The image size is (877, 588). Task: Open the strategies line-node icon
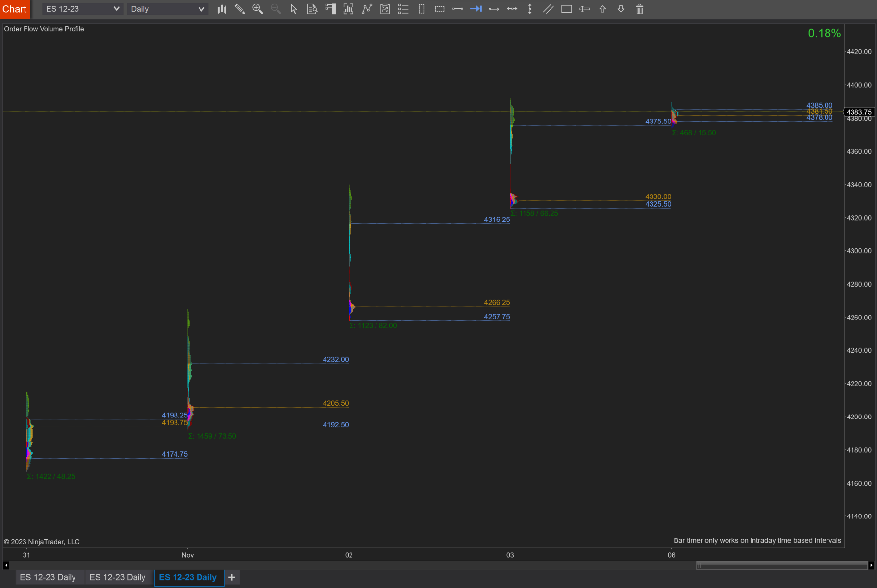367,9
